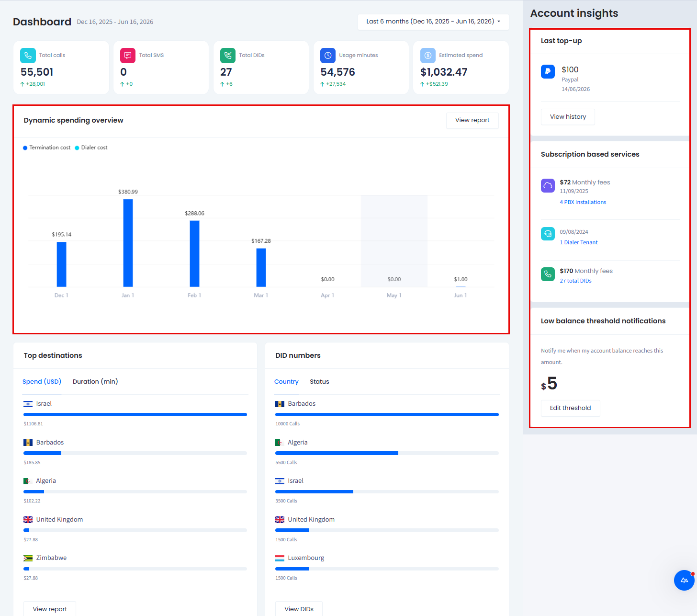697x616 pixels.
Task: Click the Feb 1 bar in chart
Action: (194, 254)
